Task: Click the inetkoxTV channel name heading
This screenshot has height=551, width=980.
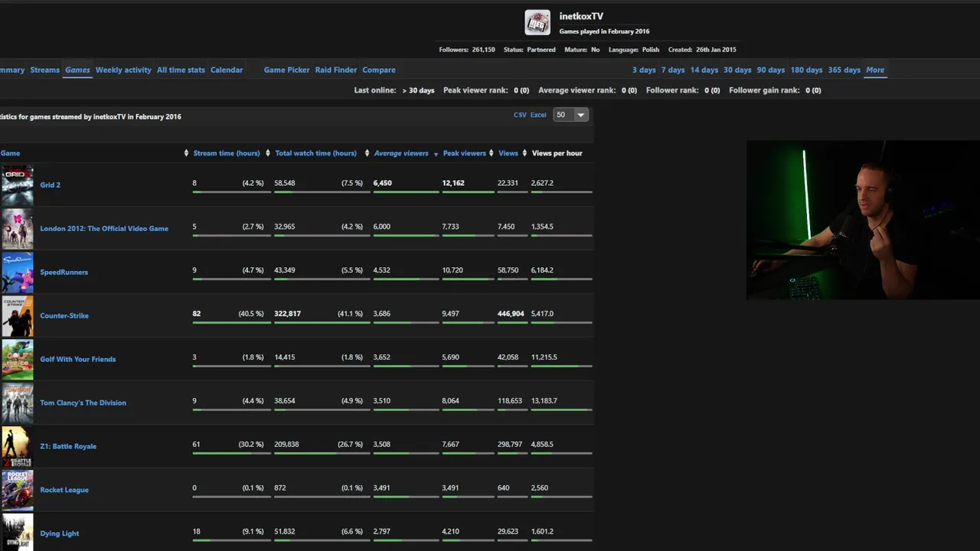Action: click(x=581, y=16)
